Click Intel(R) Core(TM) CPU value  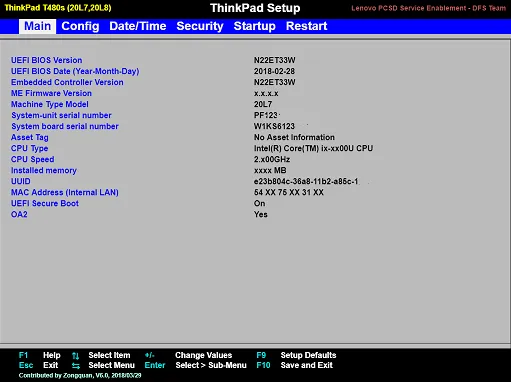313,148
